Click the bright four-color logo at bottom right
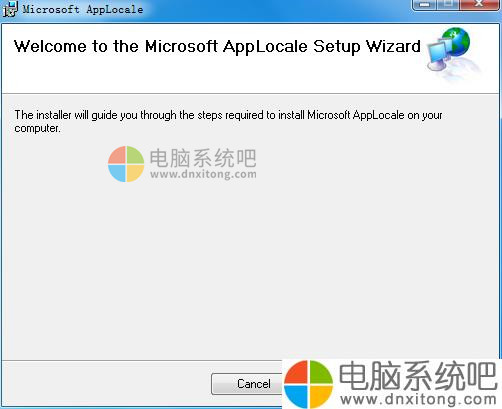Screen dimensions: 502x409 pos(308,384)
